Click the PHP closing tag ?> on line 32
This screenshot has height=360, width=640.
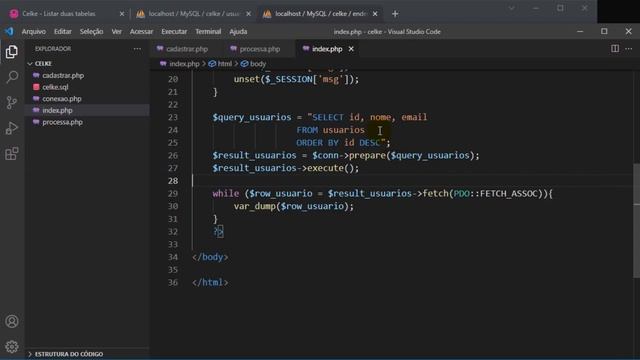pyautogui.click(x=218, y=231)
